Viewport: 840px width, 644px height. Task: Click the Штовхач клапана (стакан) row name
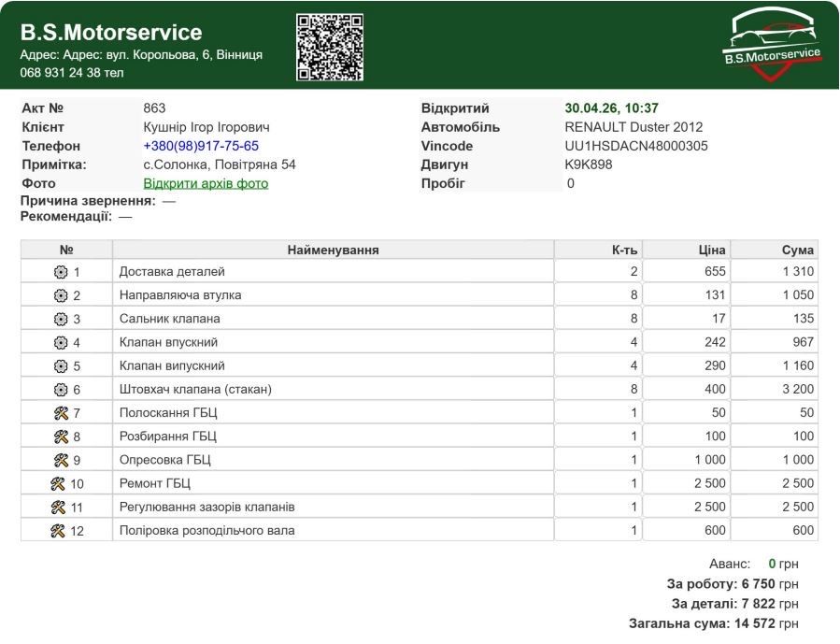[x=195, y=390]
